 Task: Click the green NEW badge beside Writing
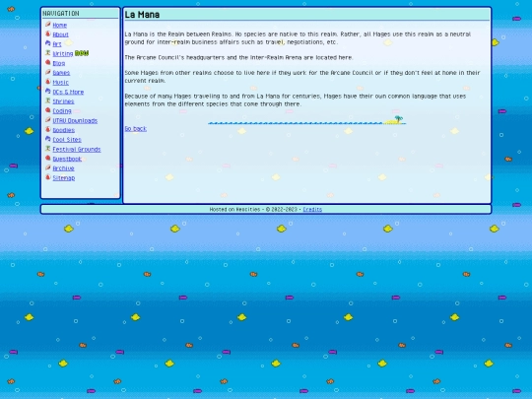tap(82, 53)
